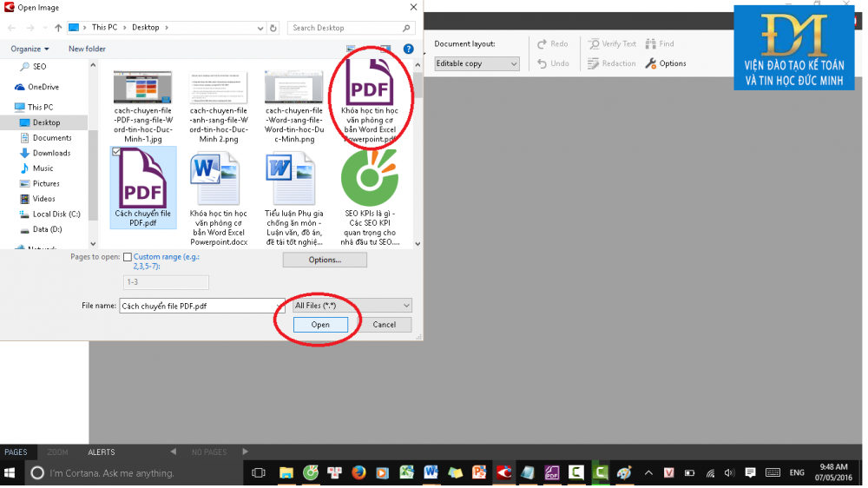Screen dimensions: 868x488
Task: Click the page range 1-3 field
Action: [x=166, y=282]
